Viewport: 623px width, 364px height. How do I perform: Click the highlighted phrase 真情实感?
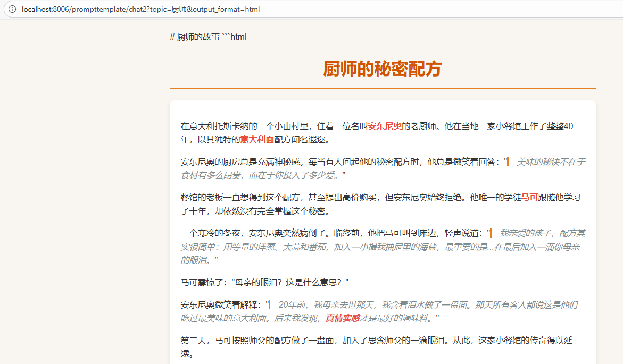click(x=343, y=318)
